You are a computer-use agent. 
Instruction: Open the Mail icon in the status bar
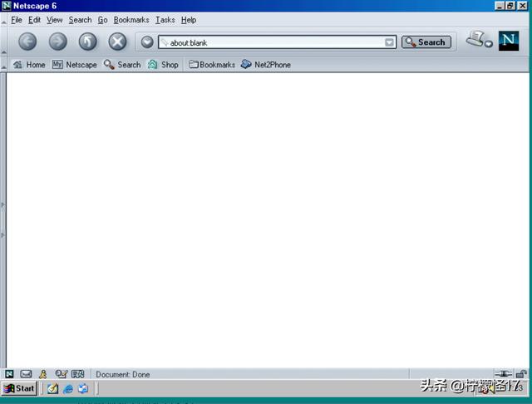(x=26, y=374)
